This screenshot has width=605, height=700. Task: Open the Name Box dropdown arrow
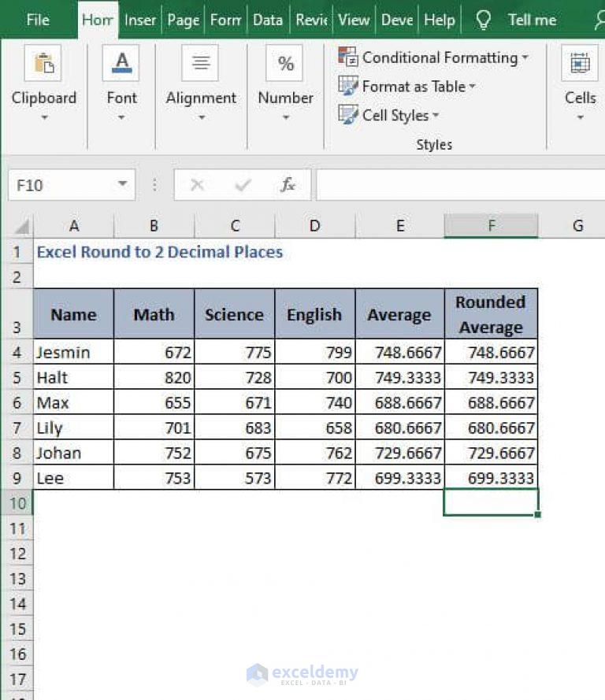[x=122, y=184]
